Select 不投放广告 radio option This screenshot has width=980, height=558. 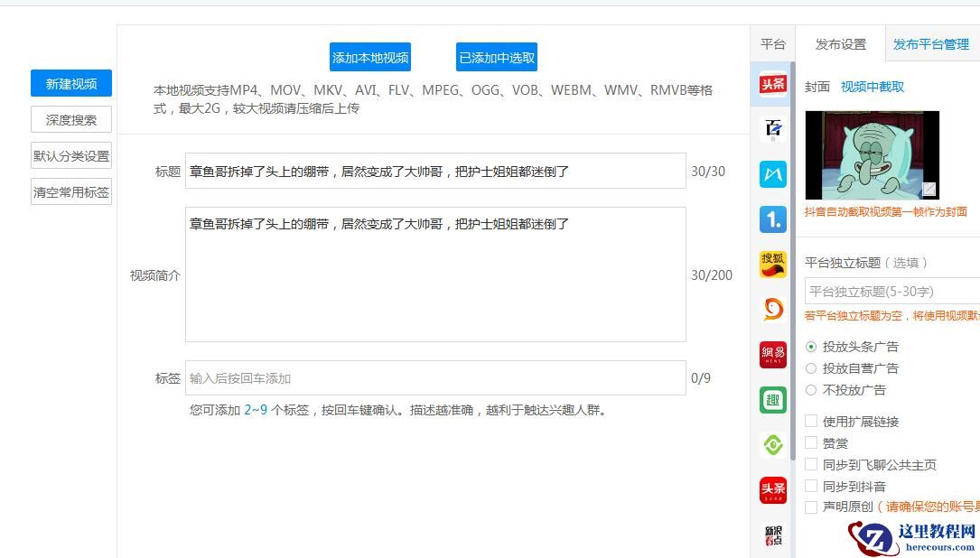811,390
